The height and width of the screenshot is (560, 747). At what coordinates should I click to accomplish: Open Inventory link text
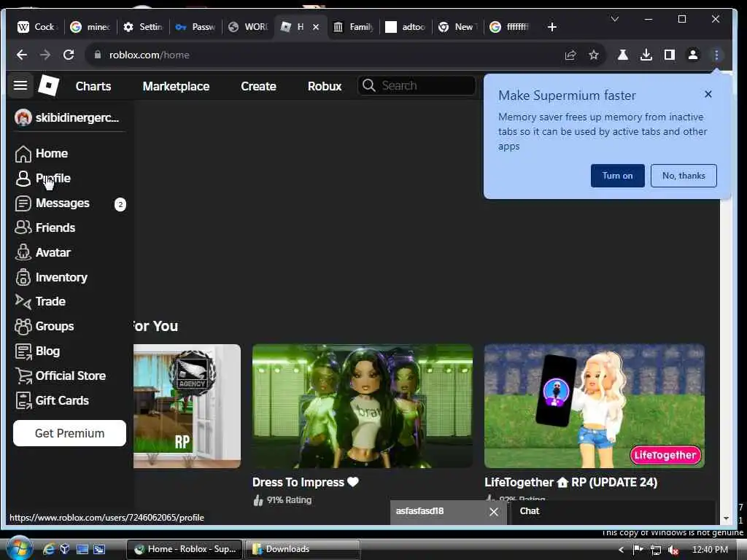61,277
